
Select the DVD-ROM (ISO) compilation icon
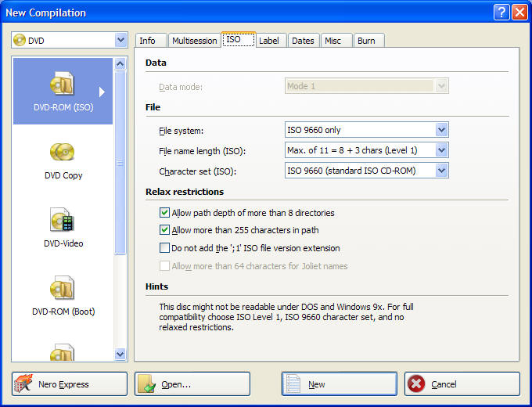(62, 83)
